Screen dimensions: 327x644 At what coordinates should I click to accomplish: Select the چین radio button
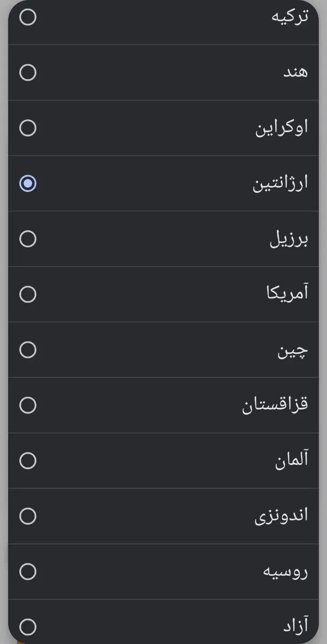click(28, 349)
